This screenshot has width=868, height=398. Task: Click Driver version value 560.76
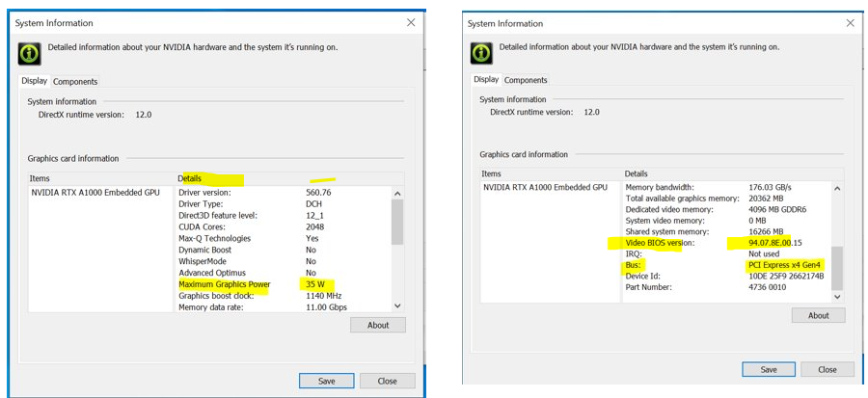pyautogui.click(x=318, y=193)
